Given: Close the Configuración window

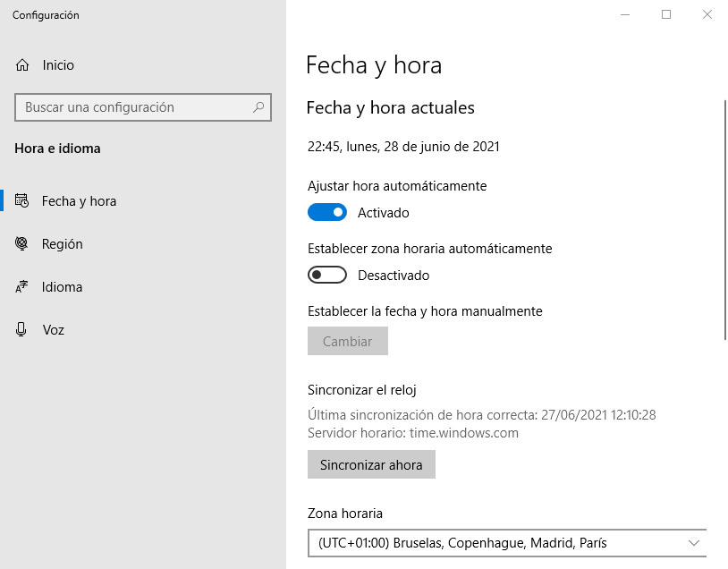Looking at the screenshot, I should (707, 14).
